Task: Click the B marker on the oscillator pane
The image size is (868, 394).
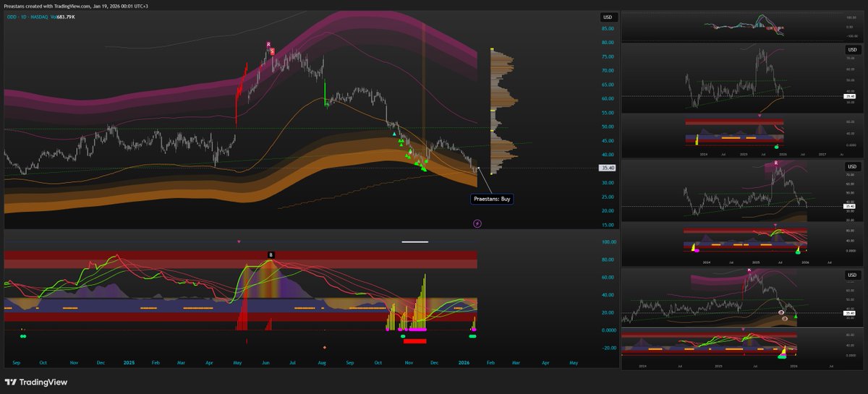Action: click(271, 255)
